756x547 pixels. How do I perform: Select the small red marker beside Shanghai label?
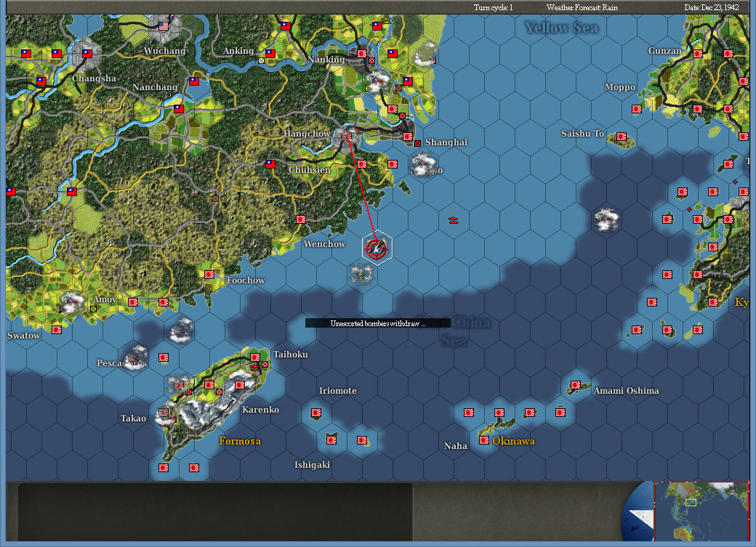pyautogui.click(x=417, y=143)
